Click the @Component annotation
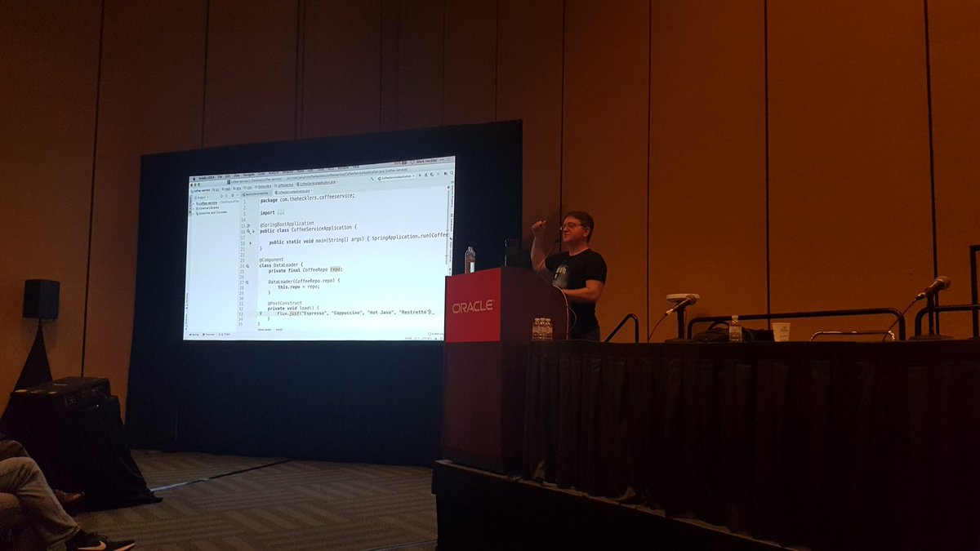Image resolution: width=980 pixels, height=551 pixels. pos(272,260)
